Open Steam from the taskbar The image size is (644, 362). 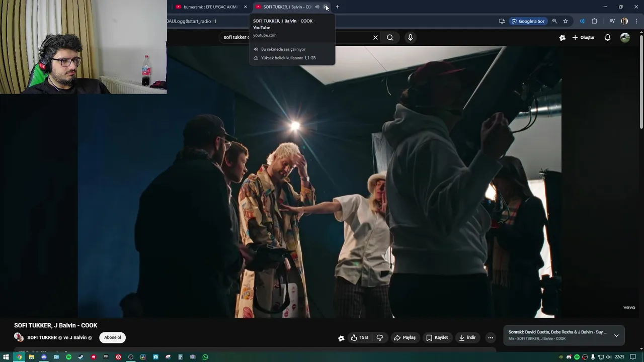tap(81, 357)
